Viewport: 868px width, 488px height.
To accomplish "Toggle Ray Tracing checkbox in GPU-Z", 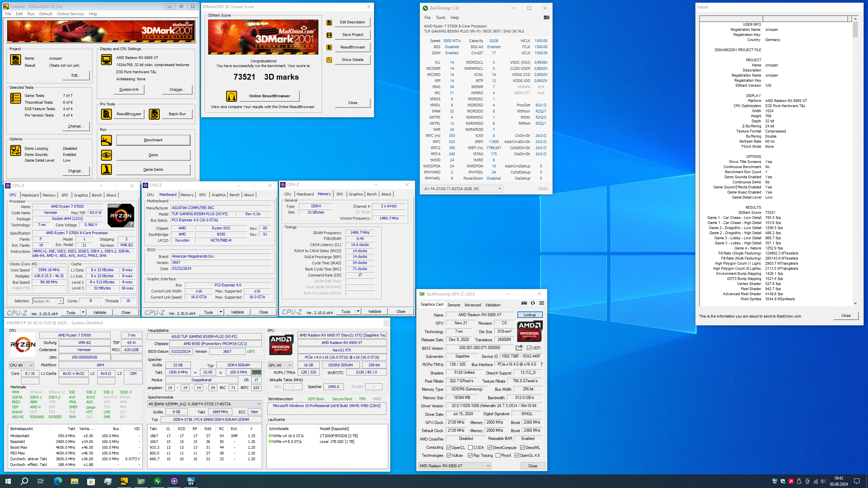I will point(470,455).
